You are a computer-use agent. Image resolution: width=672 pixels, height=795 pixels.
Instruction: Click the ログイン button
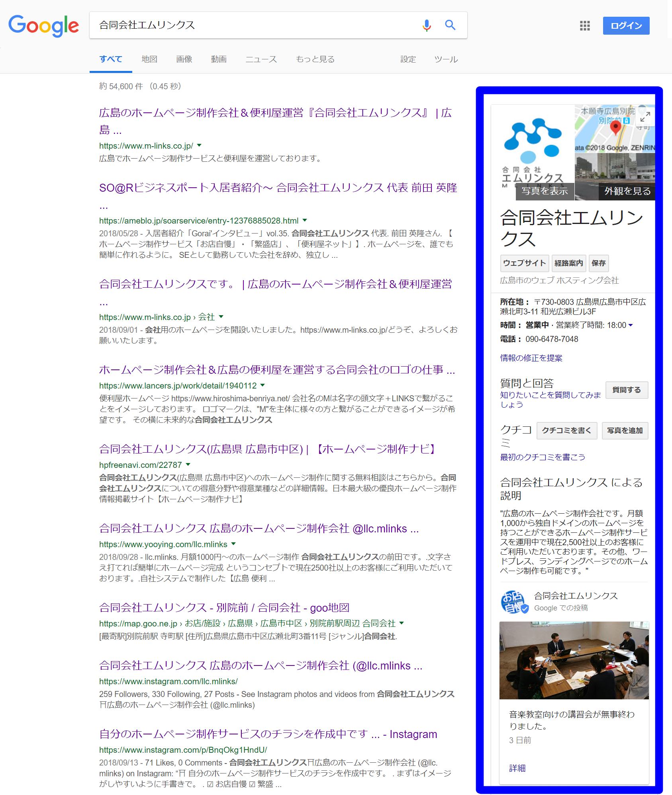point(626,26)
